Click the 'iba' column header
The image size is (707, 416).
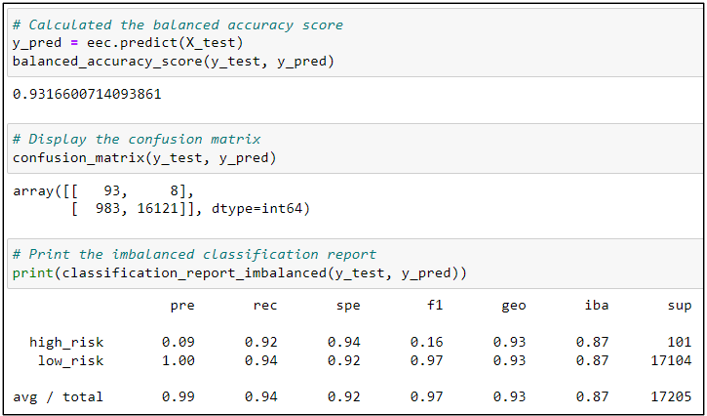[x=596, y=306]
